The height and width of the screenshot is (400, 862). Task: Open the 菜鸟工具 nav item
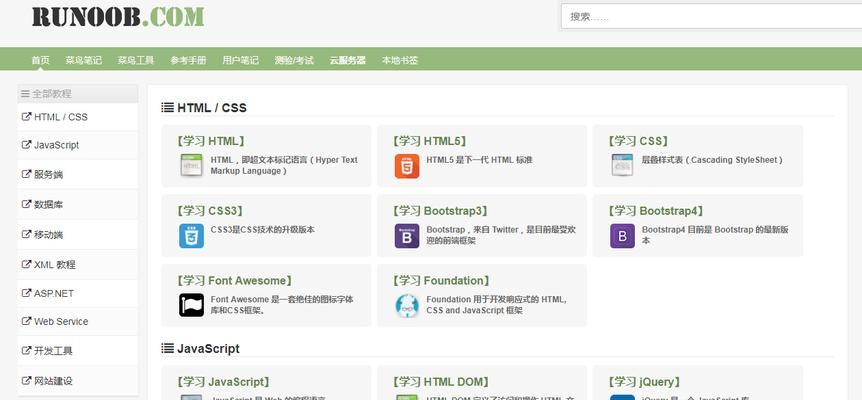click(136, 60)
